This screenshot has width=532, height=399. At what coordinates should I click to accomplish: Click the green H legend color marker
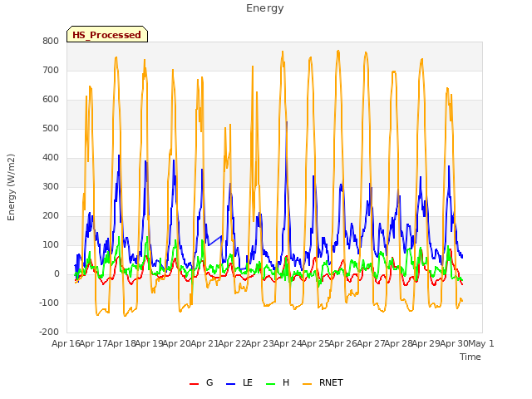[270, 384]
